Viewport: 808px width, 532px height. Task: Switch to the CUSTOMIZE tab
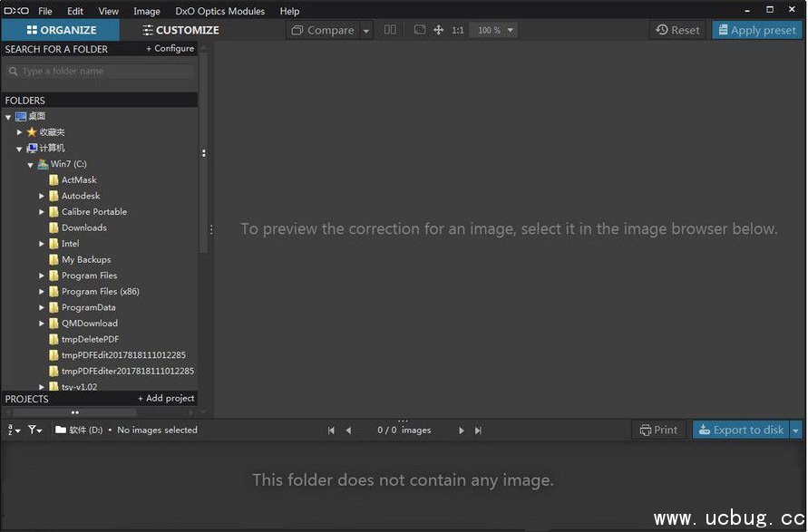[x=180, y=30]
